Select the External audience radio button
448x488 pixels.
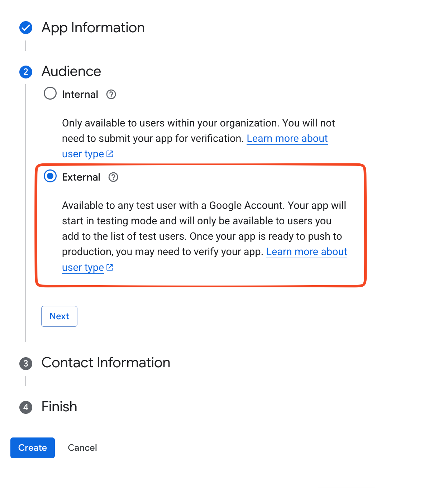point(50,176)
